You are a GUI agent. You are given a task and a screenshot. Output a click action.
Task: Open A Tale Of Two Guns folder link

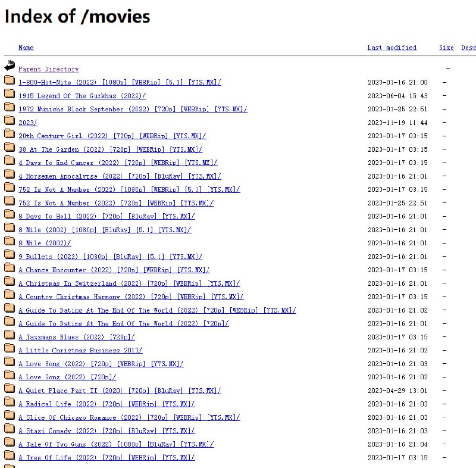point(115,444)
